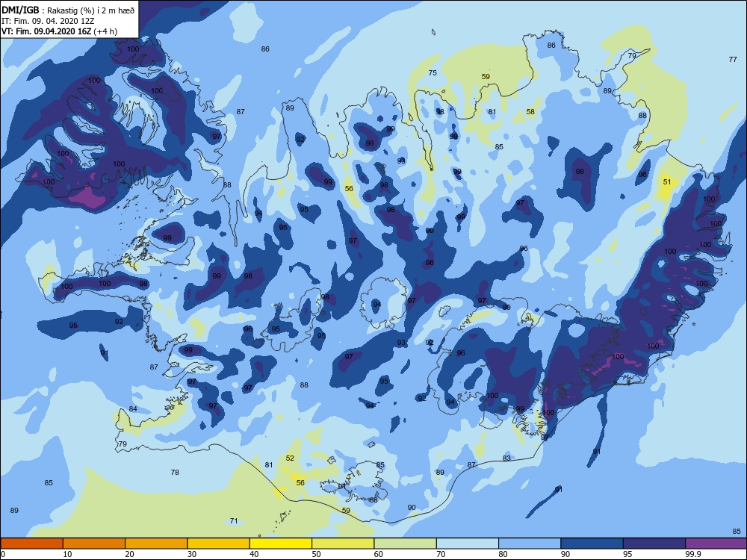
Task: Click the humidity value "58" on the map
Action: [x=530, y=112]
